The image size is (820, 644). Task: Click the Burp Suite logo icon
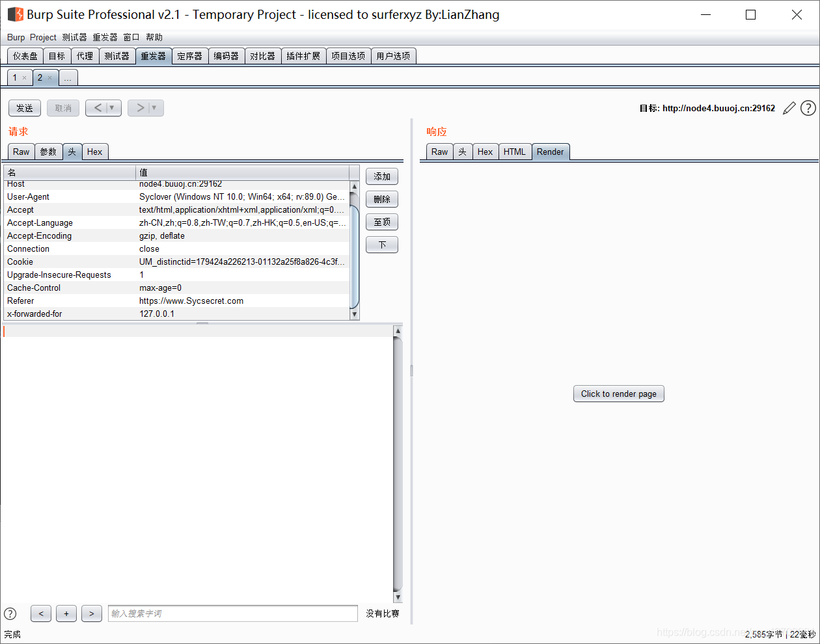click(15, 14)
